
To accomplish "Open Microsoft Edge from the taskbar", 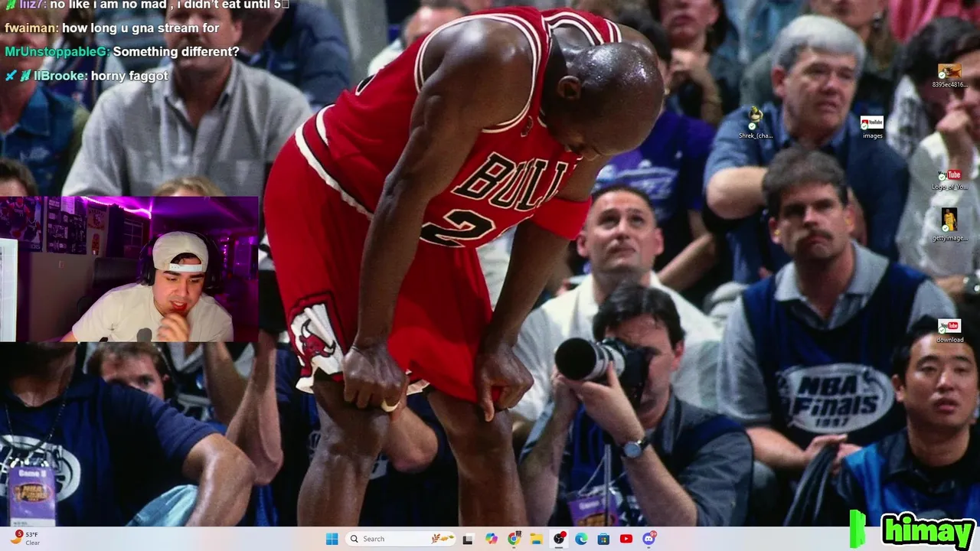I will tap(581, 539).
